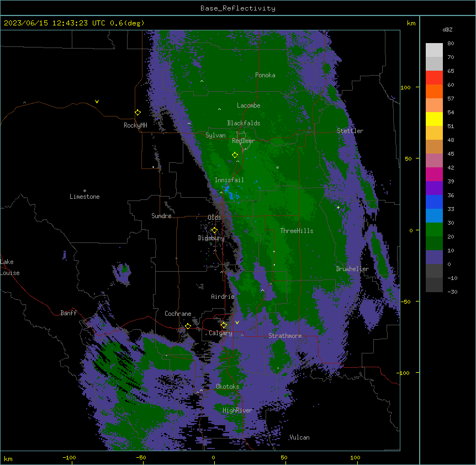Viewport: 476px width, 465px height.
Task: Click the 0 tick on bottom axis
Action: pos(213,457)
